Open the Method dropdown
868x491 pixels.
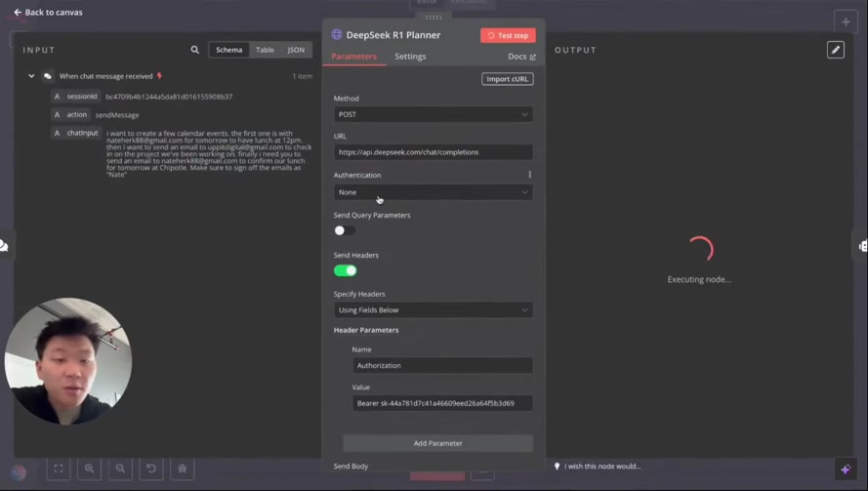[433, 114]
